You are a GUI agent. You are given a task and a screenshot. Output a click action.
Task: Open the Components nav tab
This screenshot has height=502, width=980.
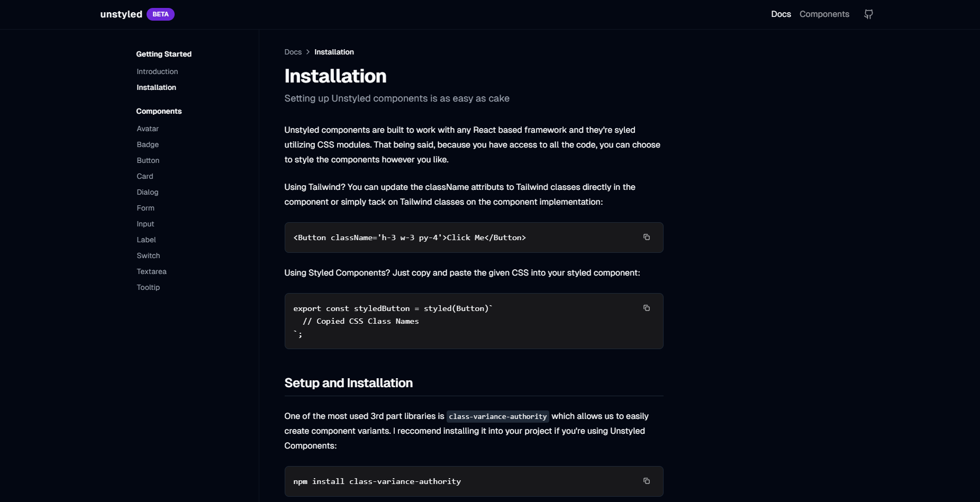(x=824, y=14)
